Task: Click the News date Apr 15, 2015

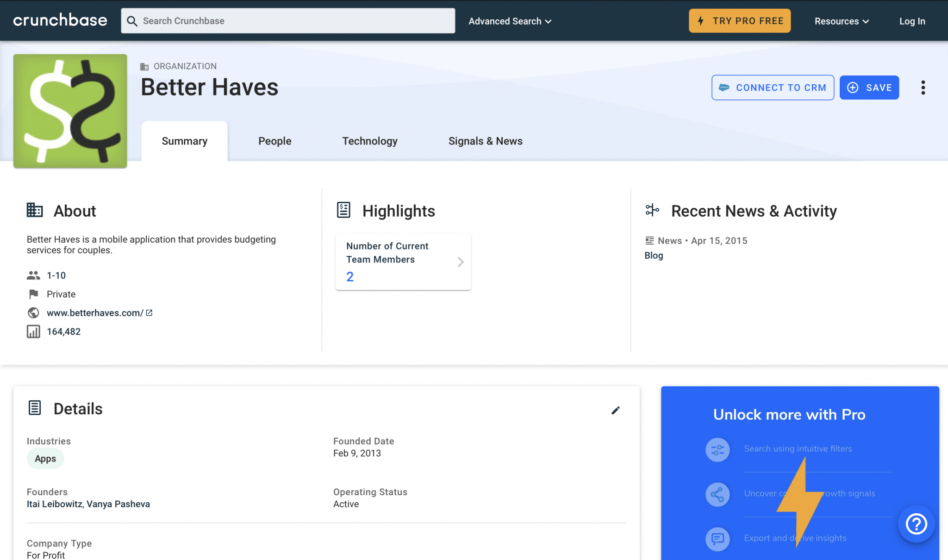Action: (719, 241)
